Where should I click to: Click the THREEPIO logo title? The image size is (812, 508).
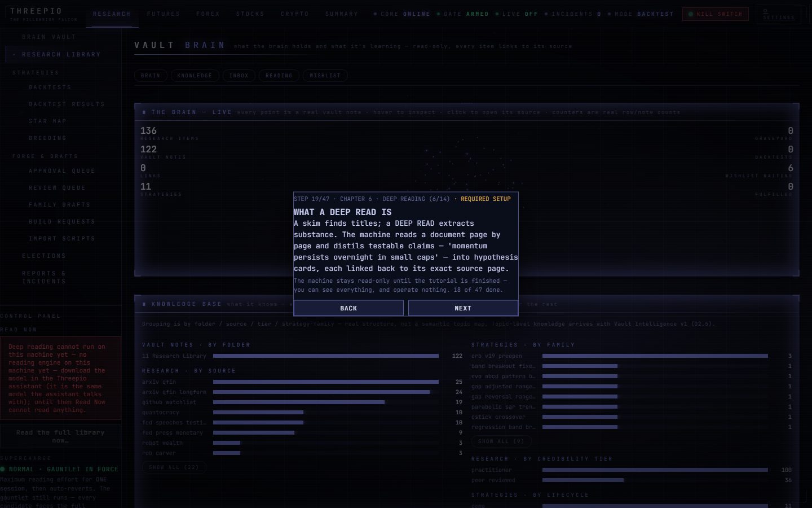(36, 11)
